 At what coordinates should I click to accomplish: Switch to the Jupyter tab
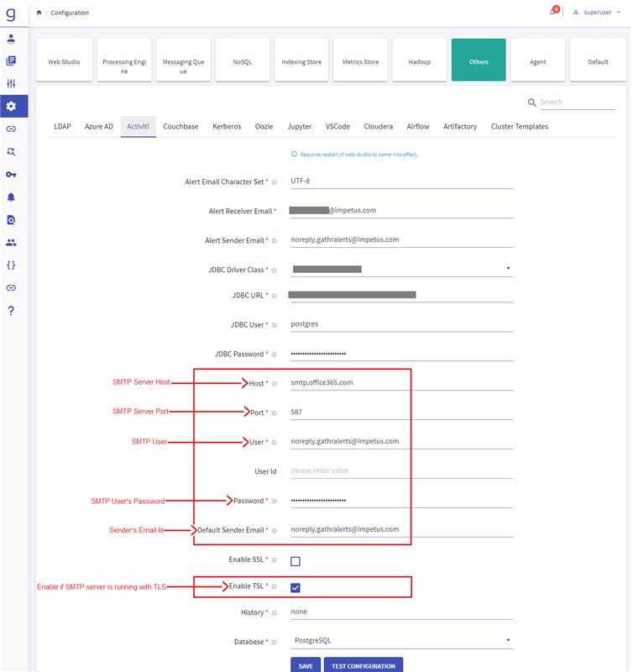click(x=300, y=127)
